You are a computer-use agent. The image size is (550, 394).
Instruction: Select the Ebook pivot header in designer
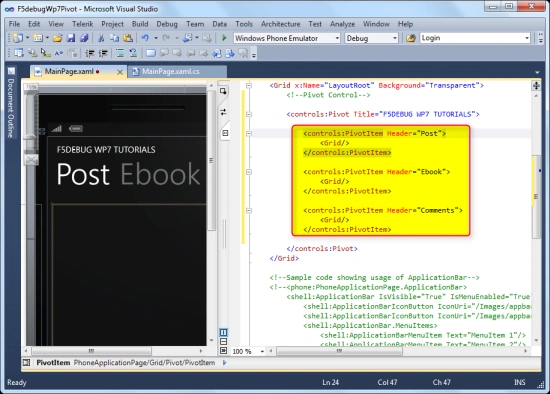point(161,174)
